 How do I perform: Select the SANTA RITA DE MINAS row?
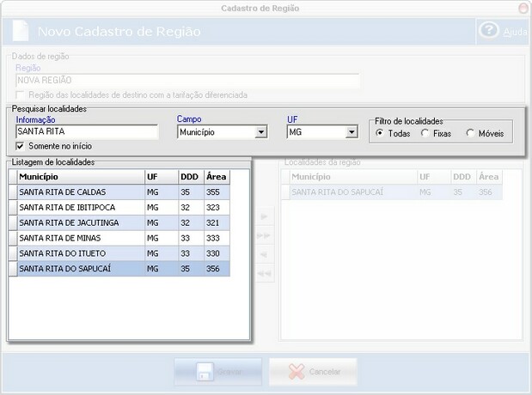119,238
